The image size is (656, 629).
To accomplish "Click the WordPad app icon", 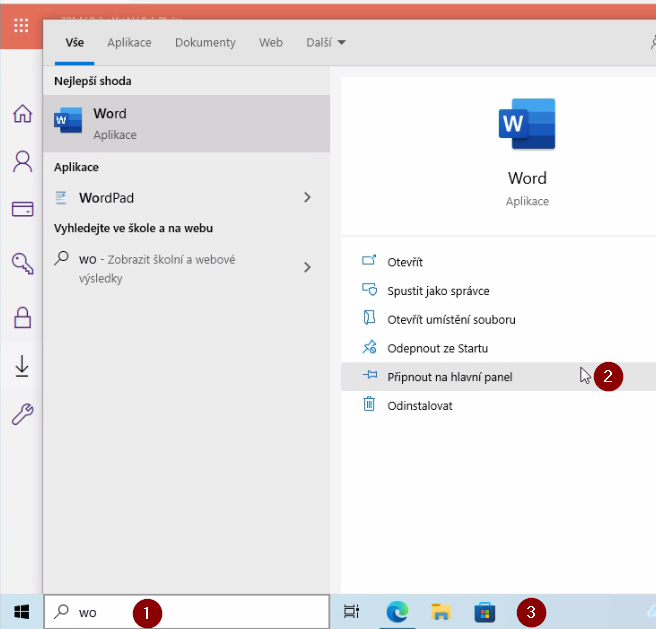I will (x=61, y=198).
